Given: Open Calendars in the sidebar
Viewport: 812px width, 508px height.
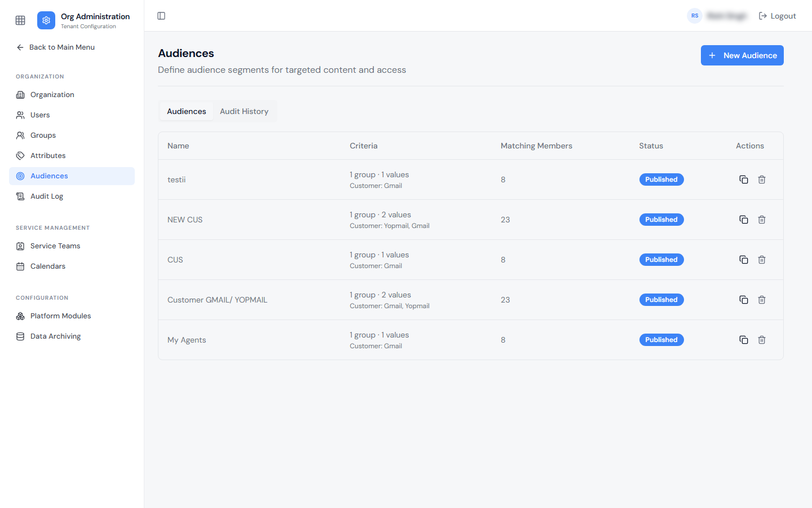Looking at the screenshot, I should tap(72, 266).
